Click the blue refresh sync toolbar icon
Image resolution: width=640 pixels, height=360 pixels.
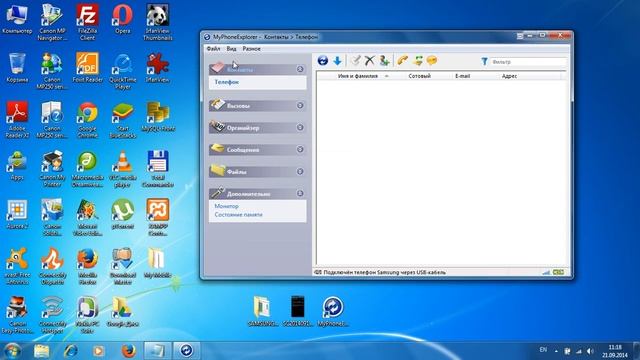click(x=322, y=61)
